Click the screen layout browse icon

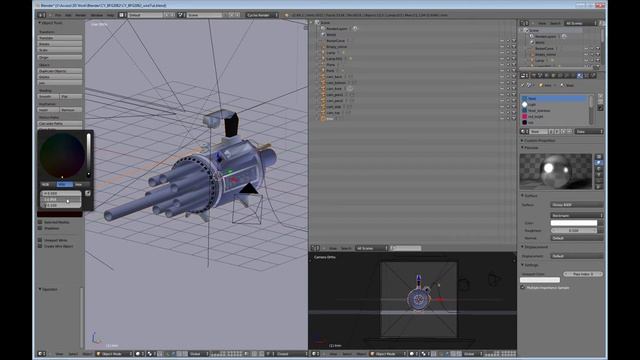122,15
